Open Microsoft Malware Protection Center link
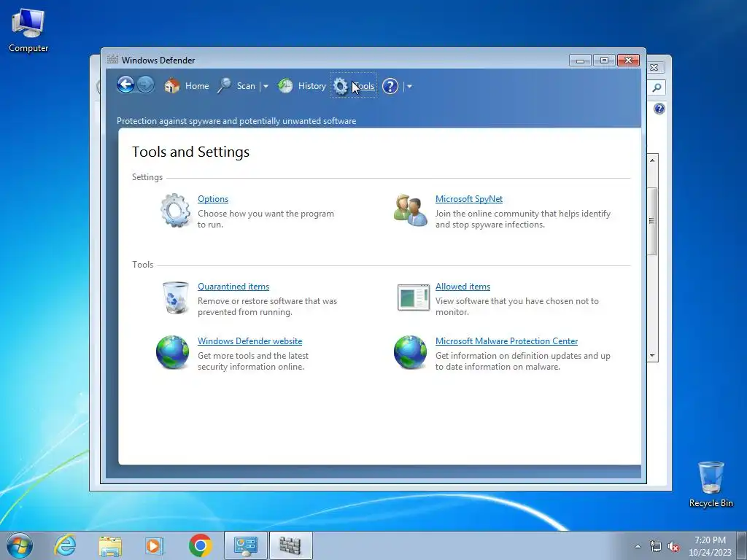The height and width of the screenshot is (560, 747). point(506,341)
